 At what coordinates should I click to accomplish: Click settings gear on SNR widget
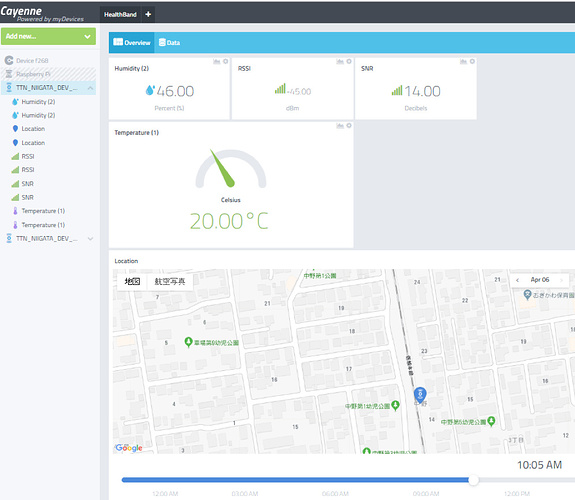click(x=472, y=61)
